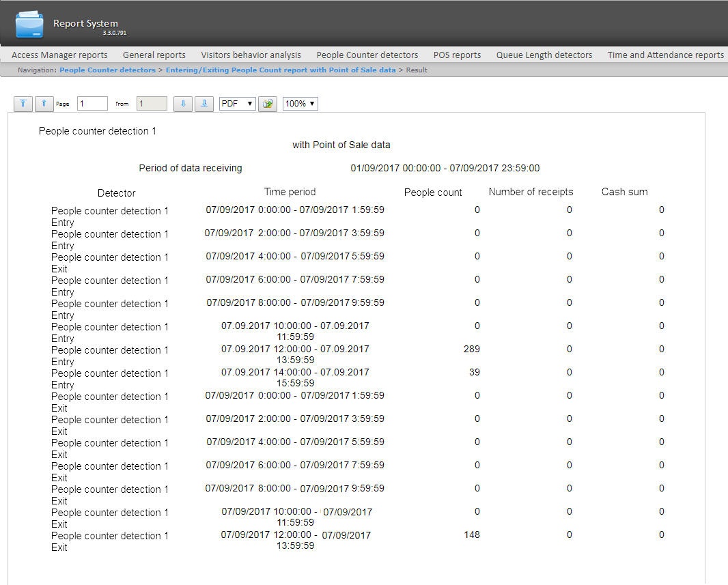Open Visitors behavior analysis menu
This screenshot has width=728, height=585.
251,55
